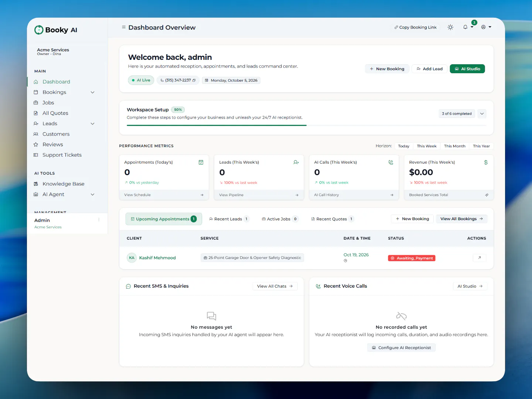Open AI Call History link
Screen dimensions: 532x399
click(327, 195)
